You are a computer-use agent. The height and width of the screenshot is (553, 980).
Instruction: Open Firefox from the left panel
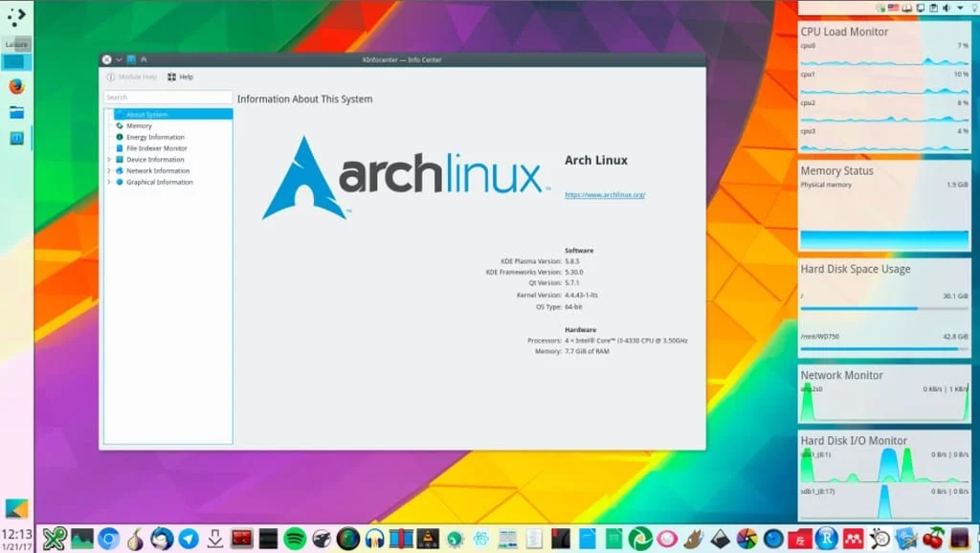pos(16,86)
